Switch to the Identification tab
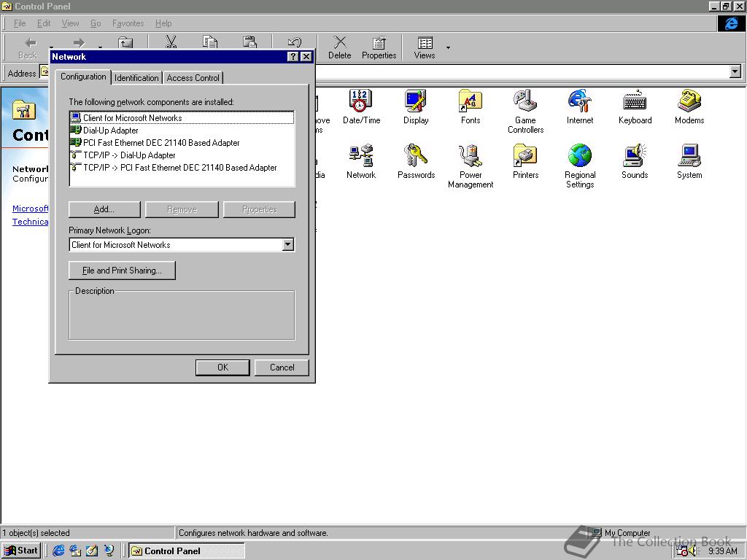 click(136, 77)
